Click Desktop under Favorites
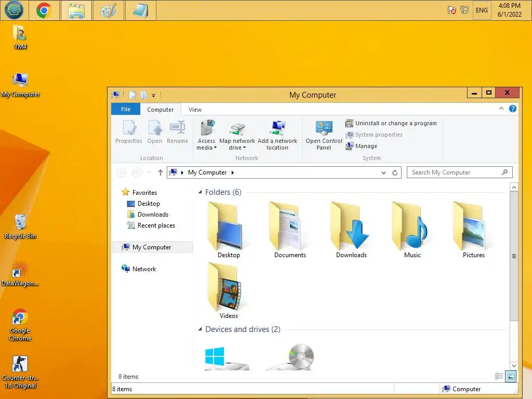Viewport: 532px width, 399px height. pyautogui.click(x=143, y=204)
